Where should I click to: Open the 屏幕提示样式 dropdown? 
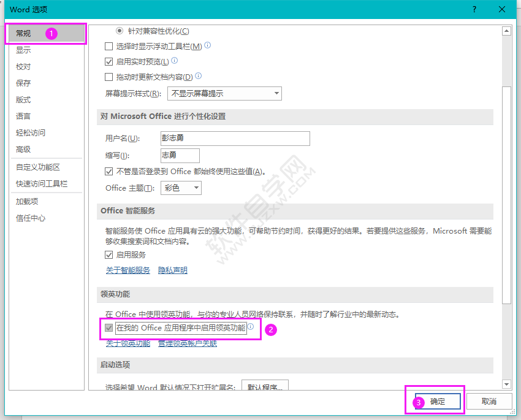click(276, 93)
